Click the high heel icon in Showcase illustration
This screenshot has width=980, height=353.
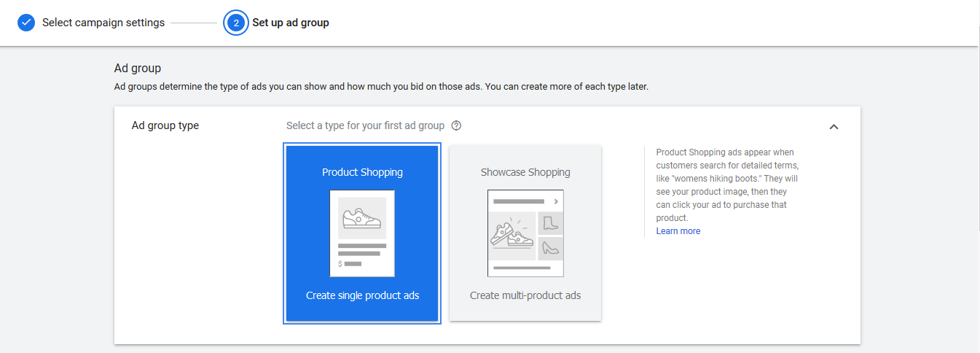coord(550,249)
